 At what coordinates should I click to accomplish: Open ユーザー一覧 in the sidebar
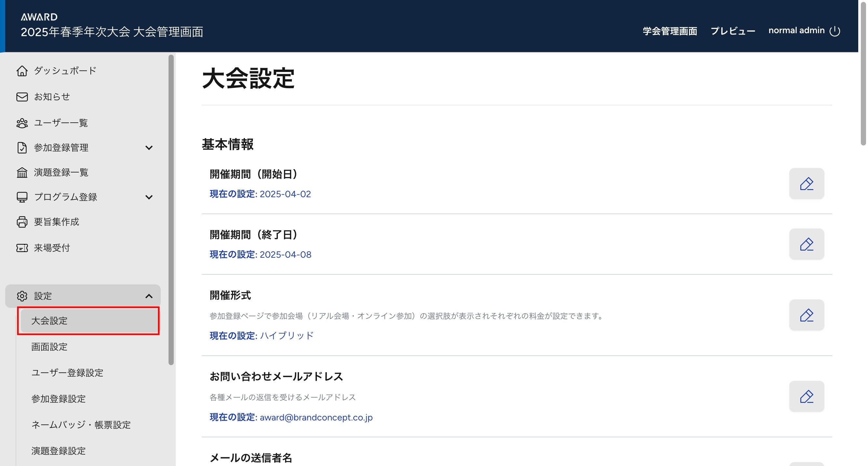(61, 123)
